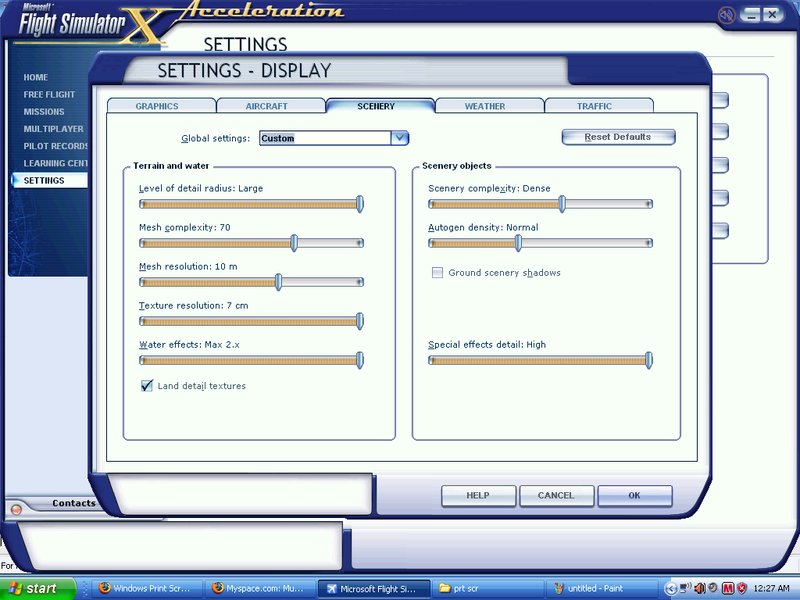Open the Weather tab
The image size is (800, 600).
485,106
